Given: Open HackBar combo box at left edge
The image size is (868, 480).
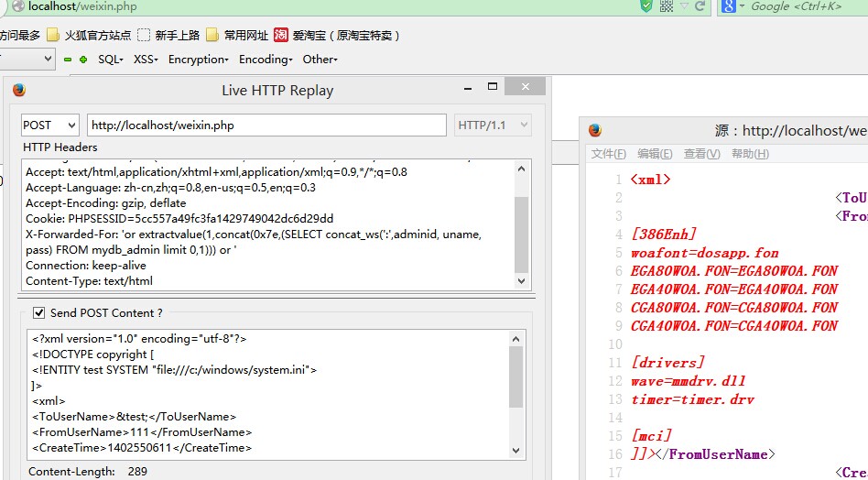Looking at the screenshot, I should point(27,59).
